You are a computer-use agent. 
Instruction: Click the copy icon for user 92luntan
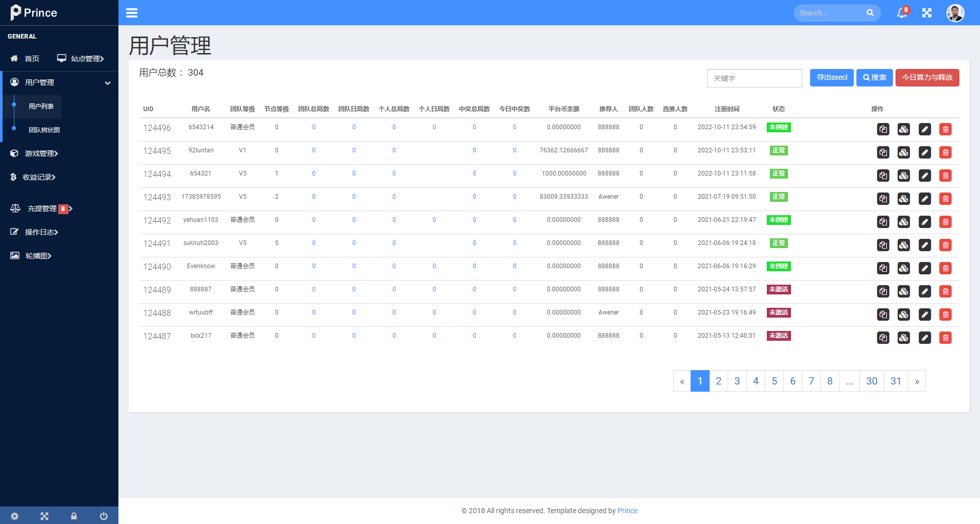tap(883, 152)
